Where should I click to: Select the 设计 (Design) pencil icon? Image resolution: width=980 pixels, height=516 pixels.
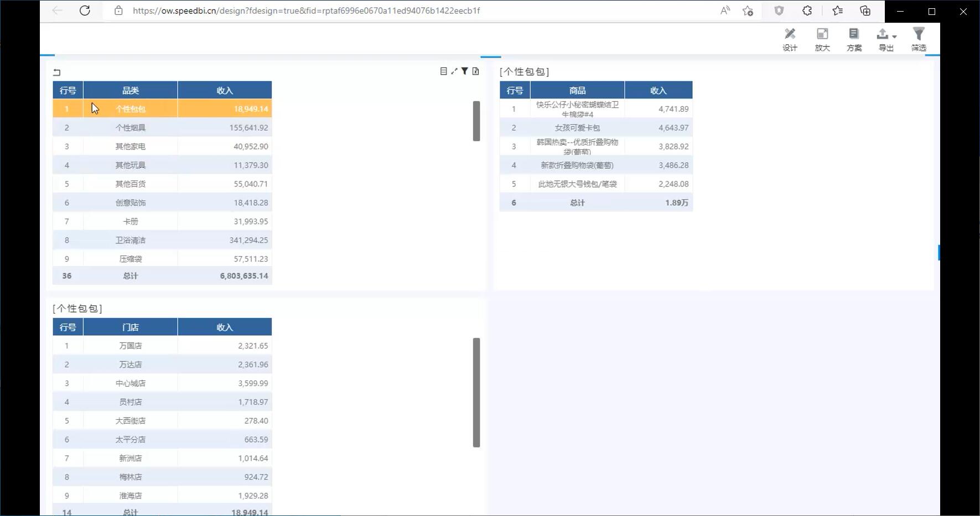pos(790,34)
